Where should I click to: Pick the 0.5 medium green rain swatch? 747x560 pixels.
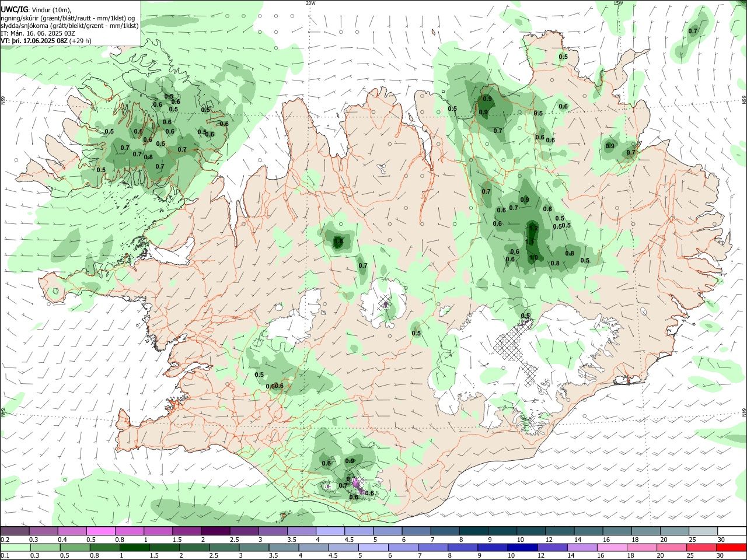click(x=74, y=547)
